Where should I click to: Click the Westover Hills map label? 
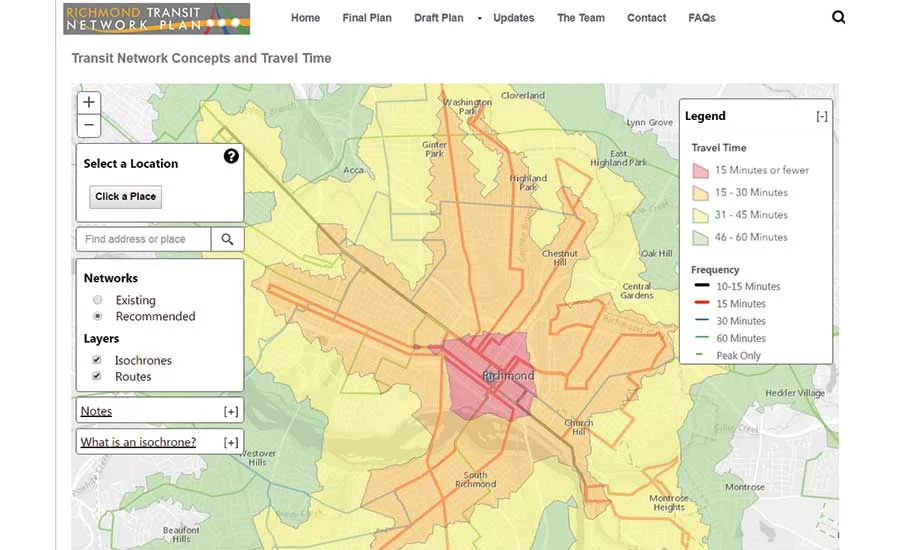[258, 458]
